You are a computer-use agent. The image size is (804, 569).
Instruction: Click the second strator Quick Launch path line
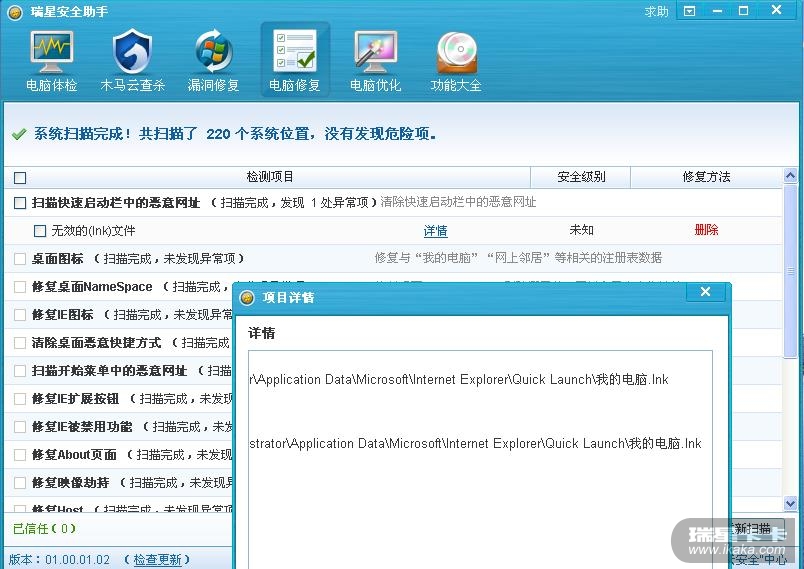pyautogui.click(x=475, y=443)
